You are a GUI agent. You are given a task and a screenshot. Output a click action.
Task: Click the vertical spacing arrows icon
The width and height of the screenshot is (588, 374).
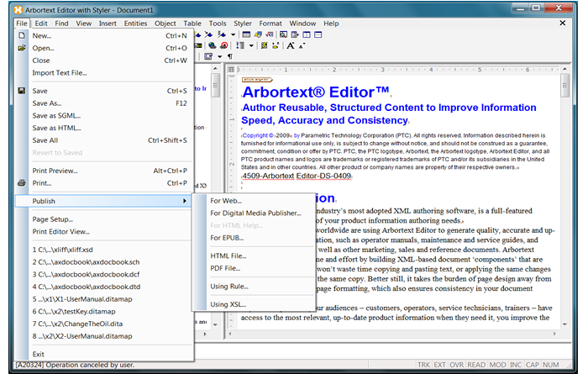(240, 45)
